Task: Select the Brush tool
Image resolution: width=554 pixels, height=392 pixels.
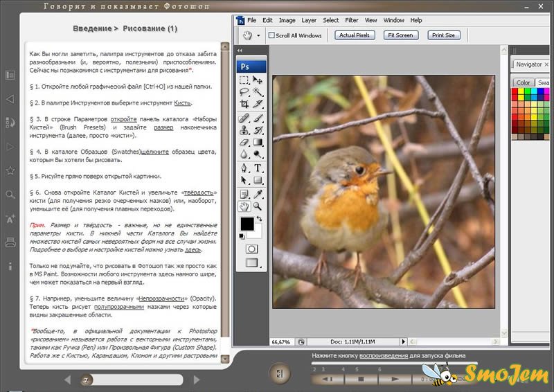Action: click(258, 118)
